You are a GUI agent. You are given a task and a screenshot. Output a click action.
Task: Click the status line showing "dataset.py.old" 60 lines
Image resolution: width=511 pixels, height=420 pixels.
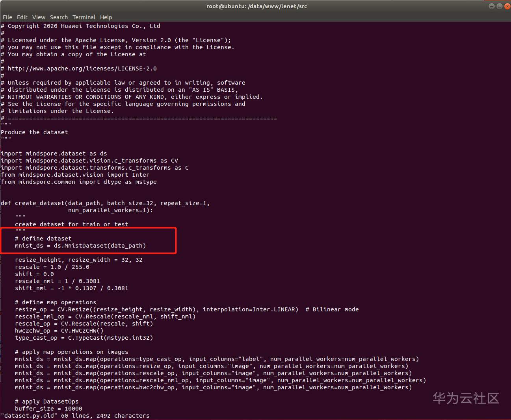coord(75,416)
